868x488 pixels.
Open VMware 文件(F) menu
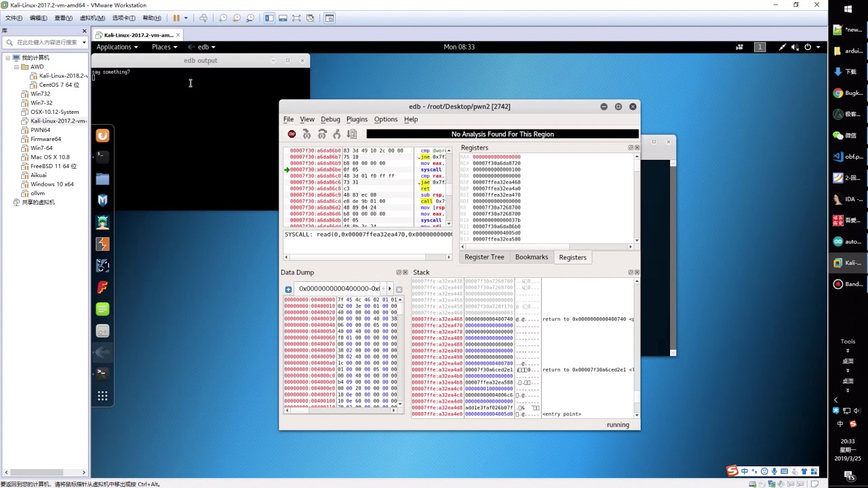[x=14, y=18]
